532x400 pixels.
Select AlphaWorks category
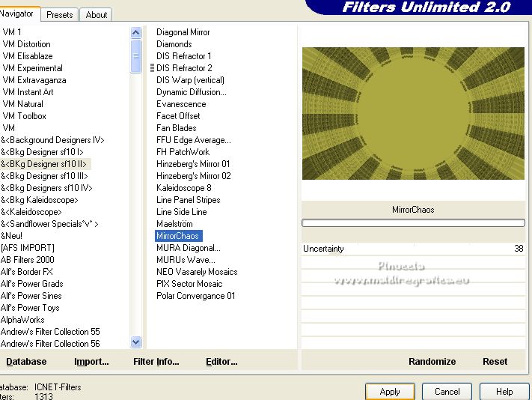pyautogui.click(x=22, y=320)
